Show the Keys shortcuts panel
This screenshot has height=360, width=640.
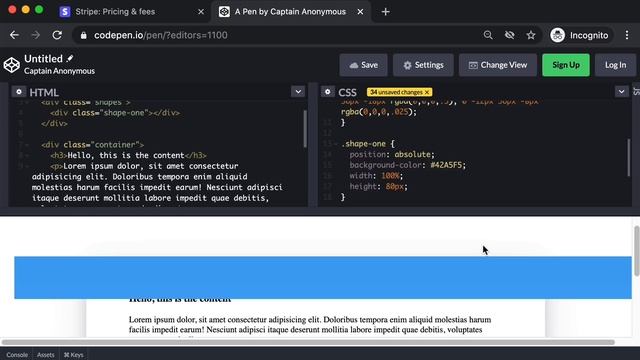tap(73, 355)
